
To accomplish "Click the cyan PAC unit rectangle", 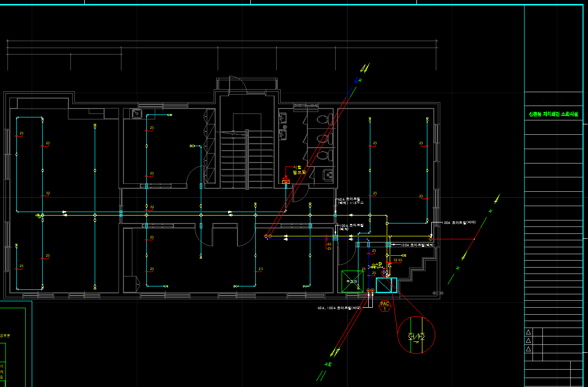I will (386, 285).
